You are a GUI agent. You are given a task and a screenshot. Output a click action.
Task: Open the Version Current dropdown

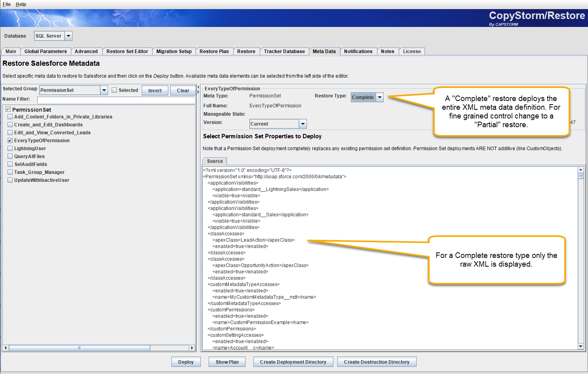point(303,124)
